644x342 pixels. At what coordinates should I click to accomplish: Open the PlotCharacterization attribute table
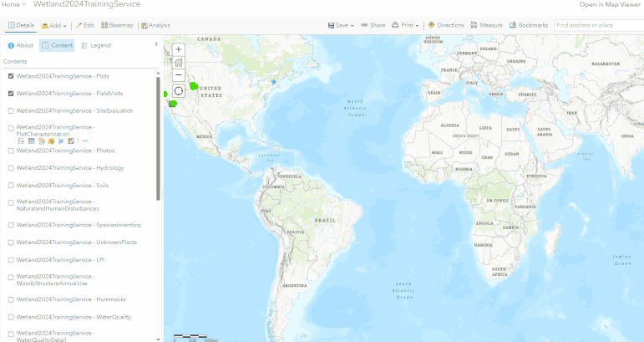coord(31,141)
